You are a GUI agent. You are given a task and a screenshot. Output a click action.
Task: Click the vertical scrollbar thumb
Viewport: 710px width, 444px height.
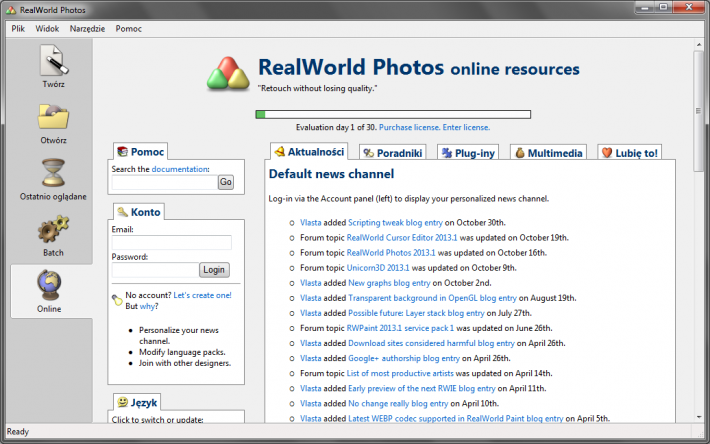tap(699, 110)
